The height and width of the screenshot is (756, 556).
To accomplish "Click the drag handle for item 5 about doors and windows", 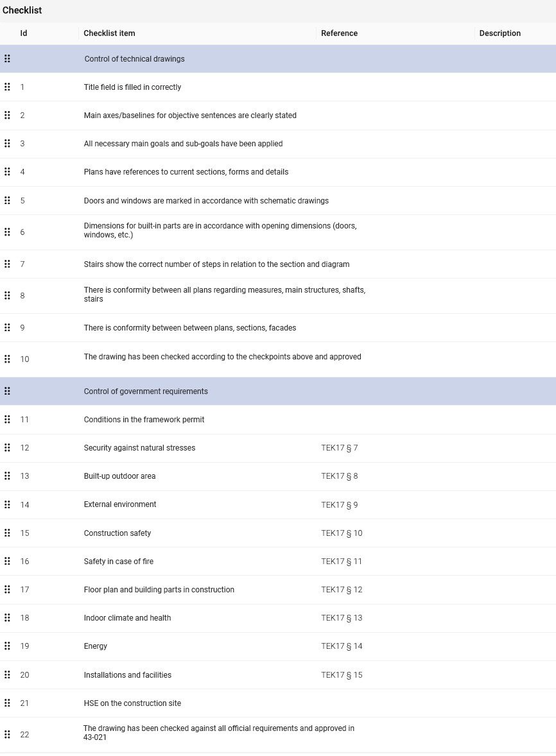I will 8,200.
